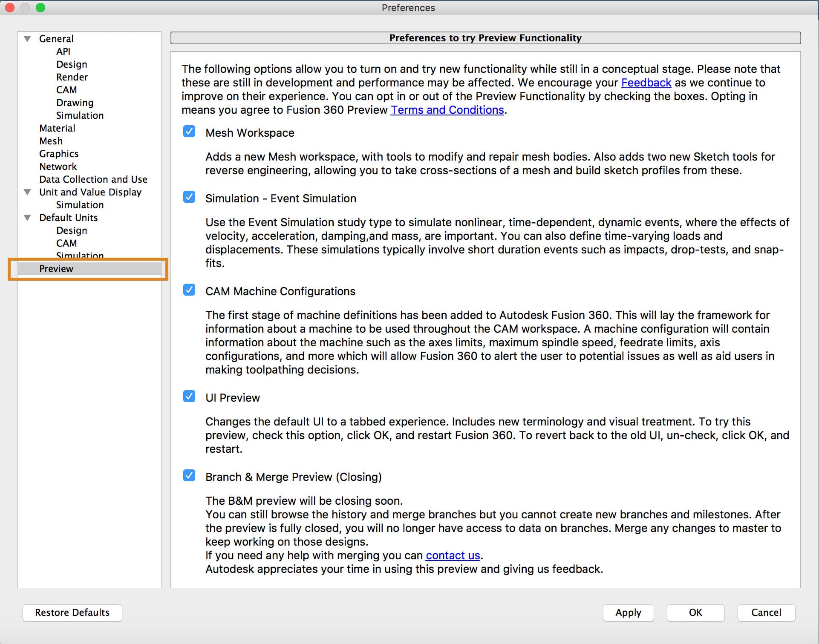Select Simulation under Unit and Value Display
The width and height of the screenshot is (819, 644).
click(80, 205)
